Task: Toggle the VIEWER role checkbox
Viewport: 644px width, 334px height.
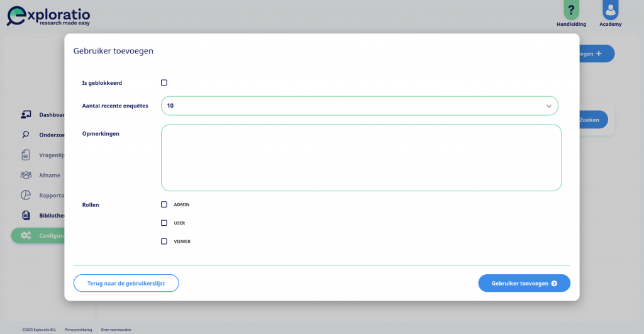Action: coord(164,242)
